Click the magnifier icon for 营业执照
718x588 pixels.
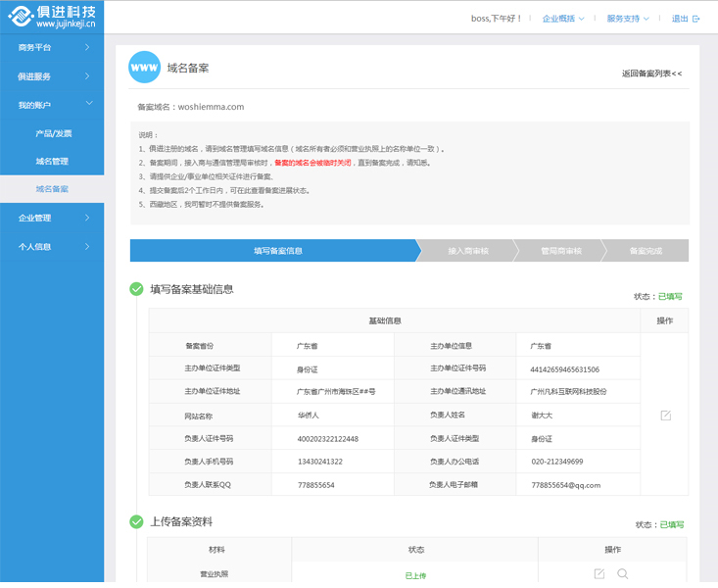pos(622,573)
